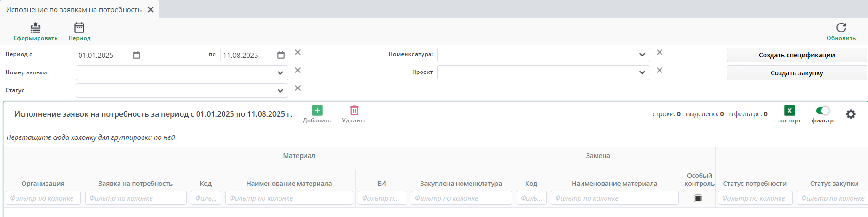
Task: Click the Обновить refresh icon
Action: [841, 28]
